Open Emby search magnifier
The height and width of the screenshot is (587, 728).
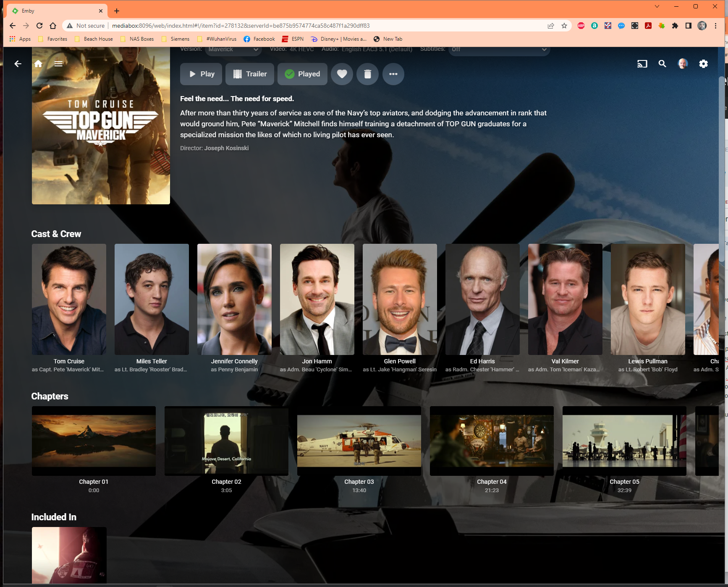662,64
